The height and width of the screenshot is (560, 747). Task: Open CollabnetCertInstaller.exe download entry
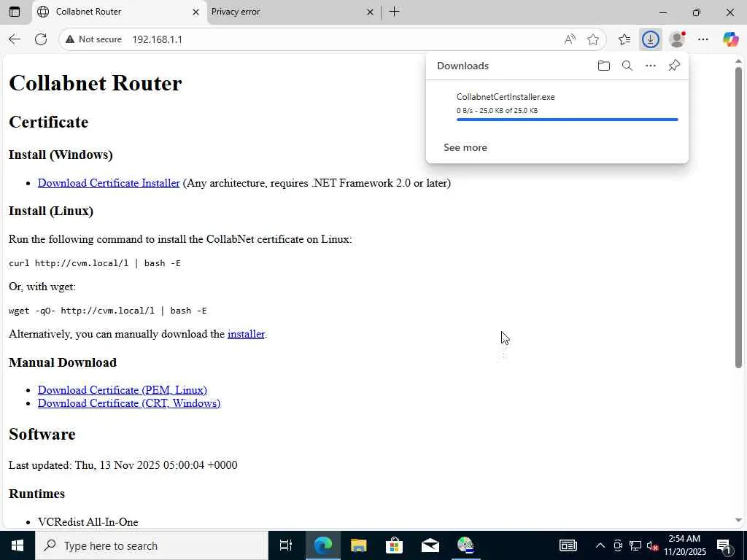(x=557, y=108)
